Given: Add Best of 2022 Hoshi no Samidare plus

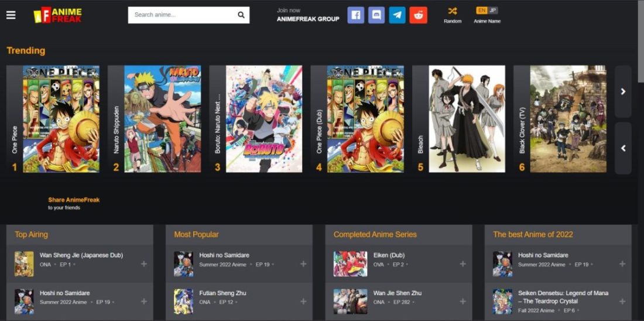Looking at the screenshot, I should tap(622, 264).
